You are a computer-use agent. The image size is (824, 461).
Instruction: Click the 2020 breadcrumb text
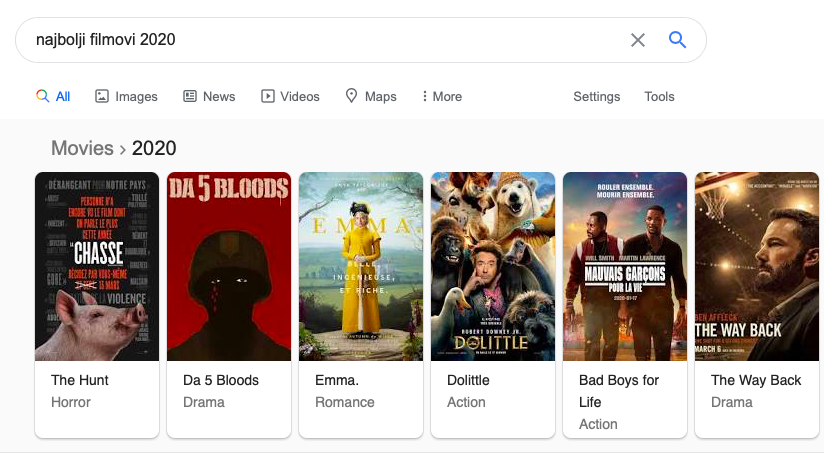(154, 148)
